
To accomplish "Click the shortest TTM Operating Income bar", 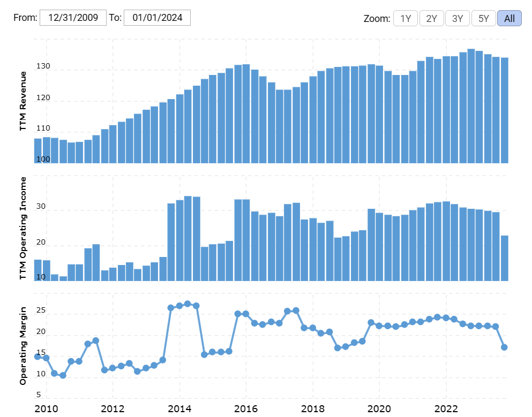I will (x=63, y=278).
